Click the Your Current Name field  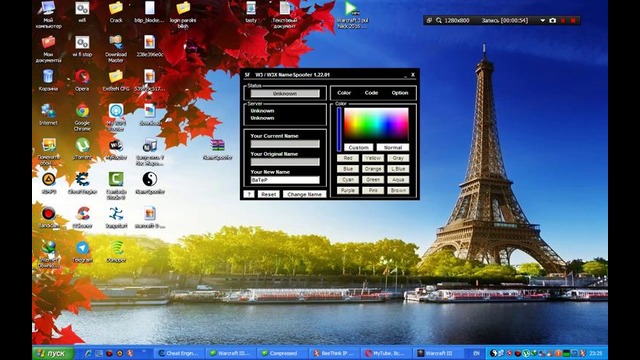285,144
